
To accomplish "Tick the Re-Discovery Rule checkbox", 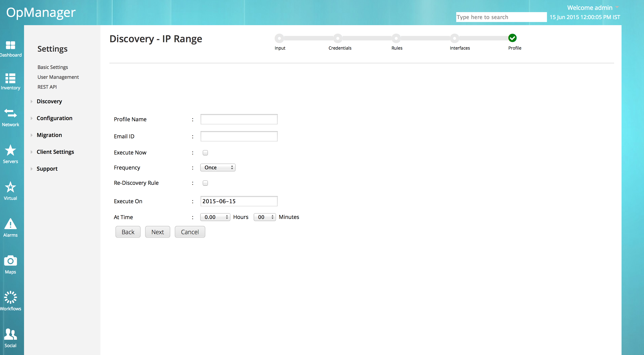I will click(205, 183).
